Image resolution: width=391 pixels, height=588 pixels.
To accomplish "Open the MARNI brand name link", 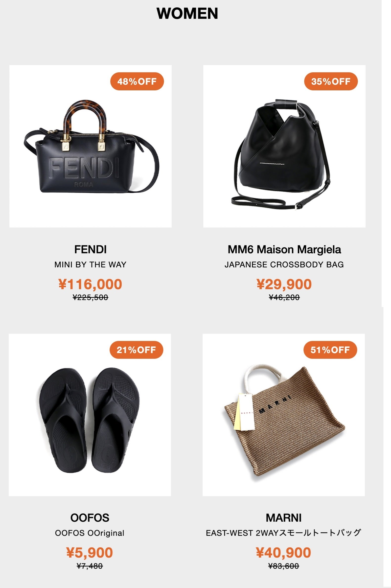I will 283,518.
